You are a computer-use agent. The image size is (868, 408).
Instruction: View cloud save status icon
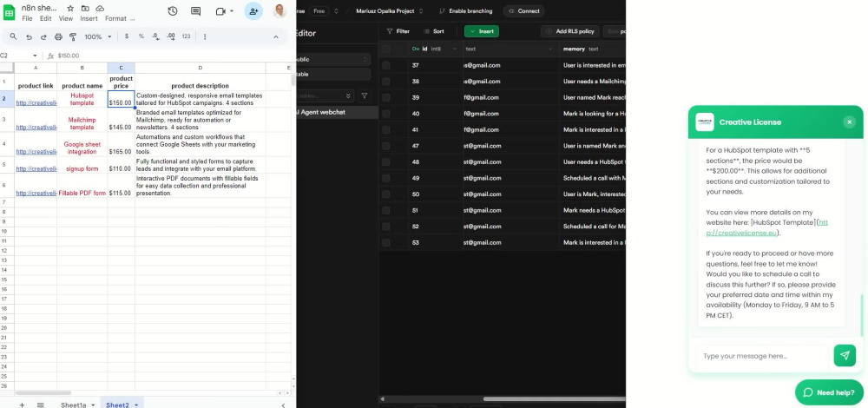click(100, 9)
